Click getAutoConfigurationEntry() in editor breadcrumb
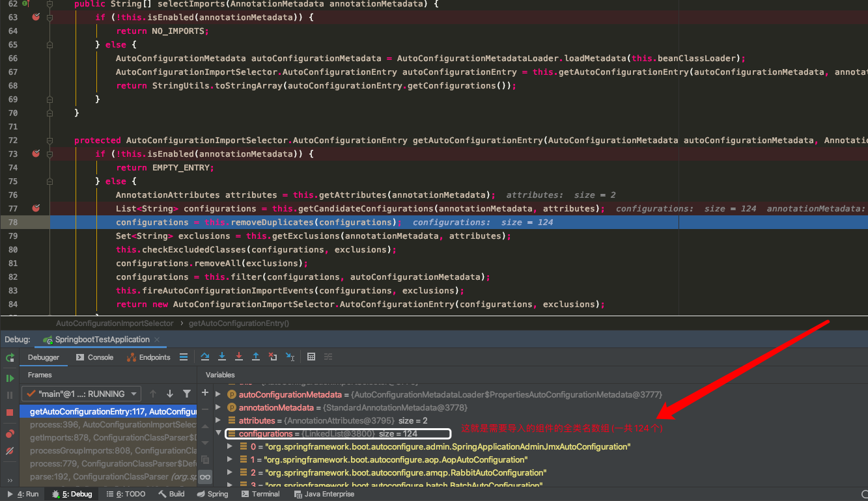 coord(239,323)
